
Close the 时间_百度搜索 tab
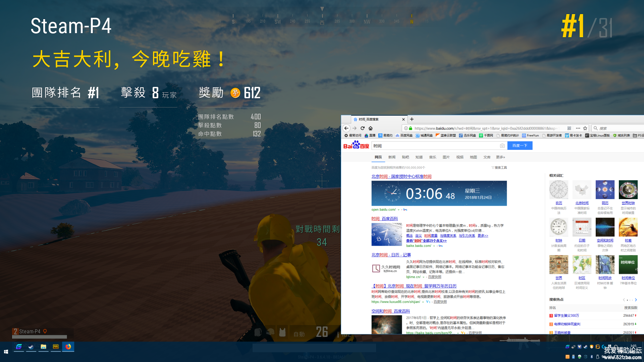[x=404, y=119]
